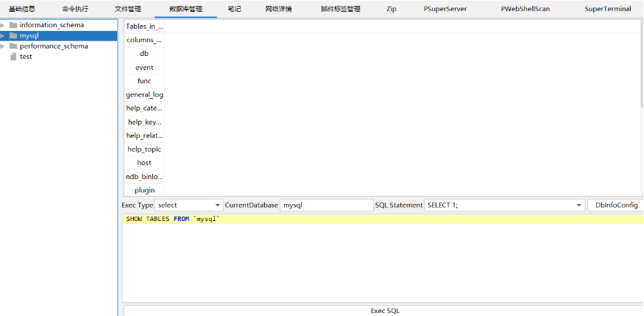Click the performance_schema folder icon
Viewport: 644px width, 316px height.
[13, 46]
